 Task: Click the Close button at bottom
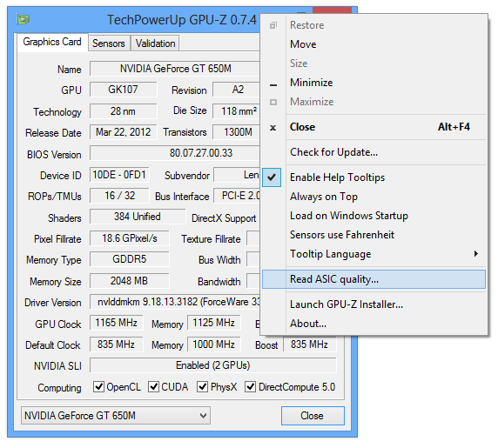(313, 416)
